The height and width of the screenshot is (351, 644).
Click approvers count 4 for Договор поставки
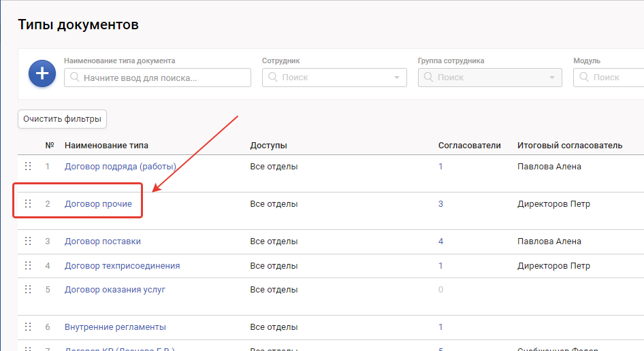[x=441, y=241]
